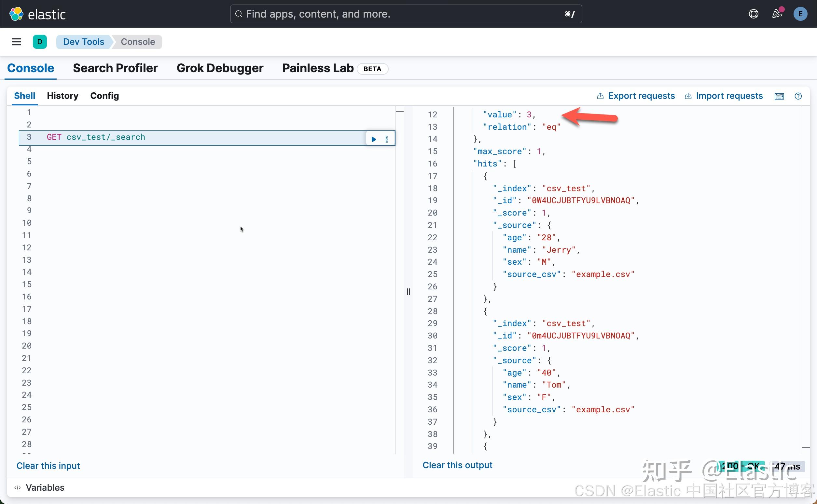Click the D space icon in breadcrumbs
The height and width of the screenshot is (504, 817).
tap(40, 42)
